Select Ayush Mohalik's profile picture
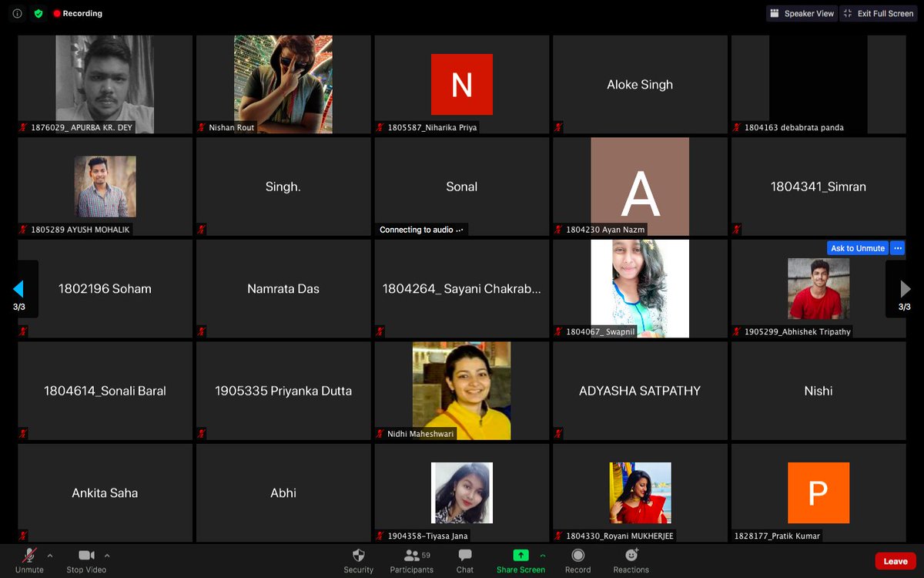 (x=105, y=187)
